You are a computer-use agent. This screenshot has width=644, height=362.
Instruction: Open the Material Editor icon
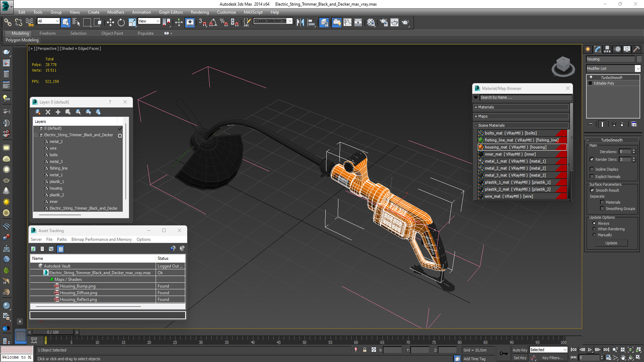[x=371, y=22]
